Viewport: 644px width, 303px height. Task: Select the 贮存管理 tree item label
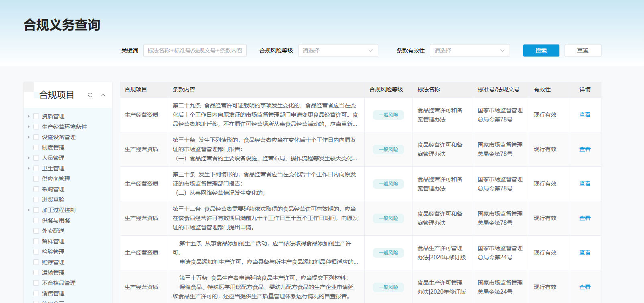(x=53, y=262)
